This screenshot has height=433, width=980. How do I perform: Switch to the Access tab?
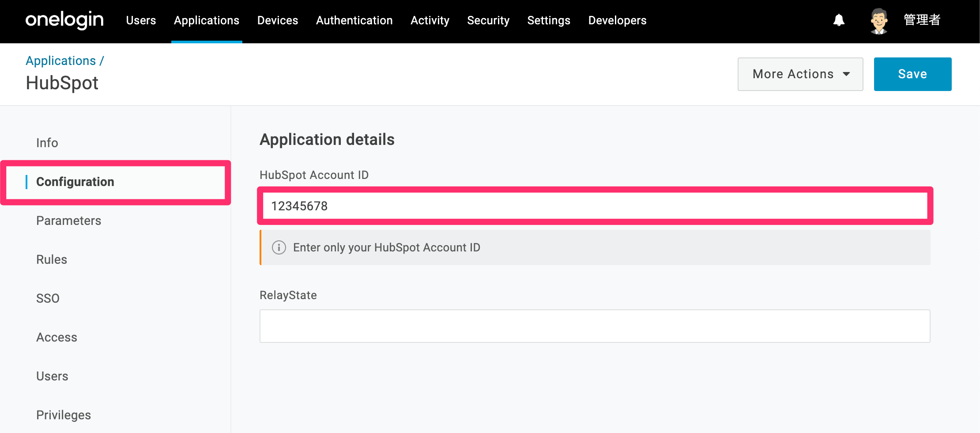pyautogui.click(x=57, y=337)
